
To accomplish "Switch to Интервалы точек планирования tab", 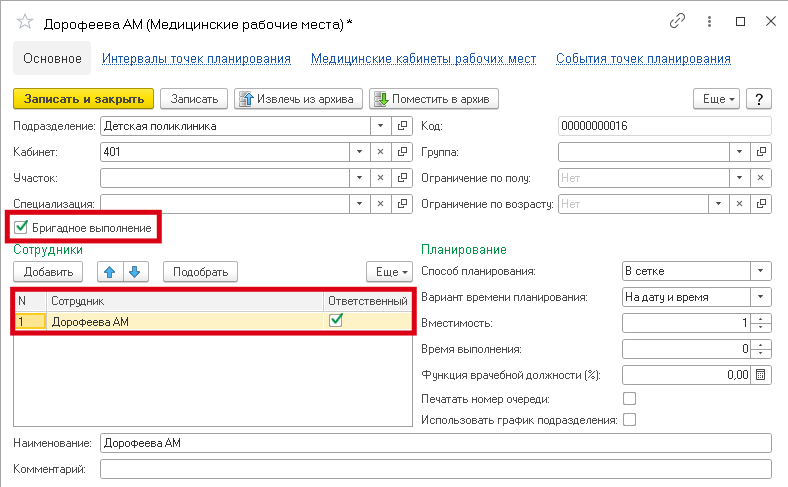I will [x=196, y=59].
